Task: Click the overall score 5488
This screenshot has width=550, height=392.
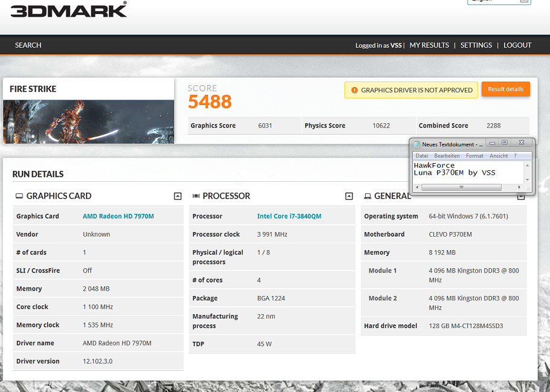Action: pos(210,101)
